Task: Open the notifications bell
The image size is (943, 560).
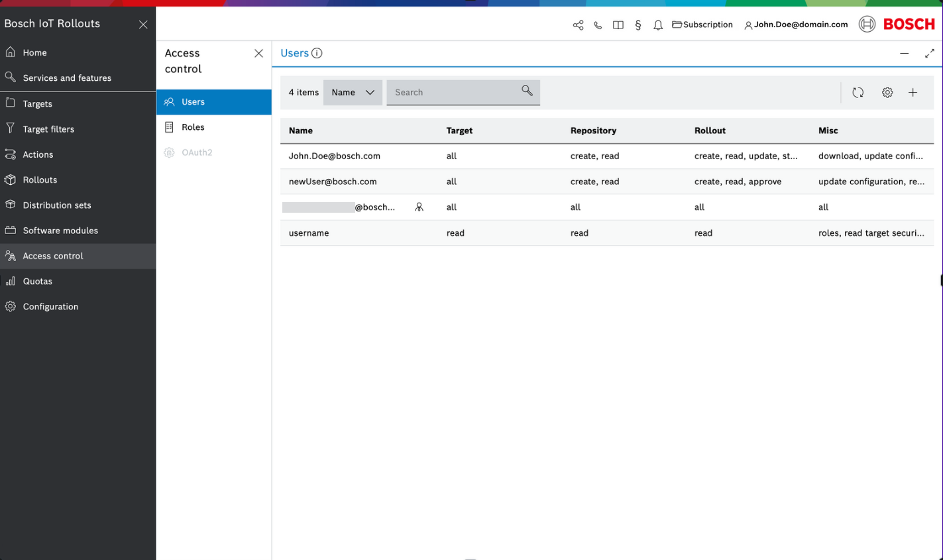Action: (657, 25)
